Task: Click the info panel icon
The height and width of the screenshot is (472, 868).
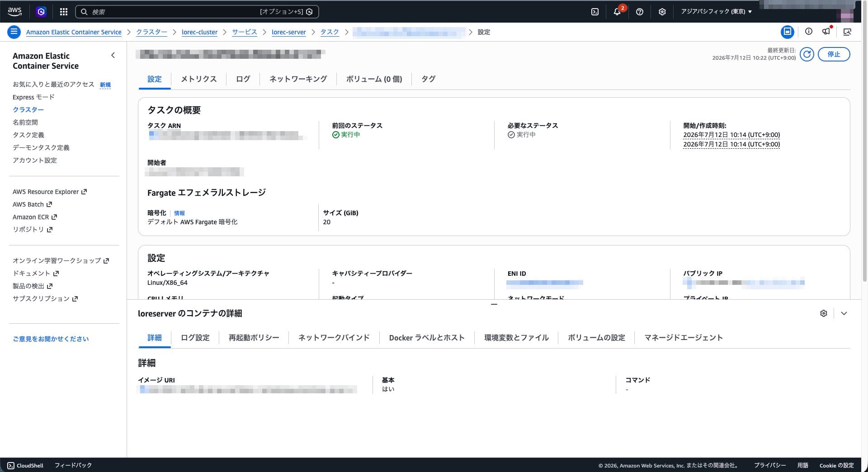Action: coord(809,32)
